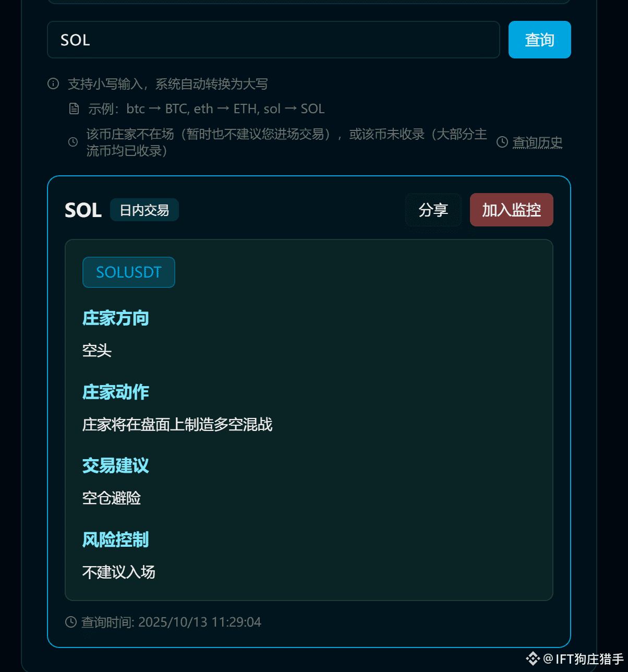628x672 pixels.
Task: Click the SOLUSDT pair badge
Action: tap(129, 272)
